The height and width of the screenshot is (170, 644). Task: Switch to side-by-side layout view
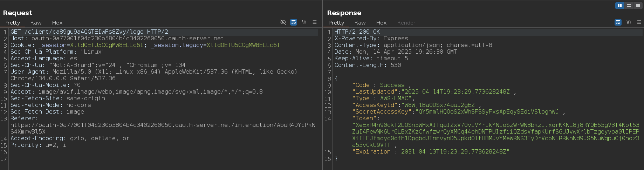(620, 6)
